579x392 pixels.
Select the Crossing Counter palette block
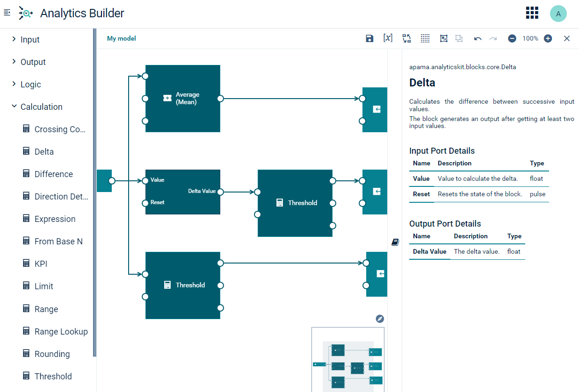click(55, 129)
